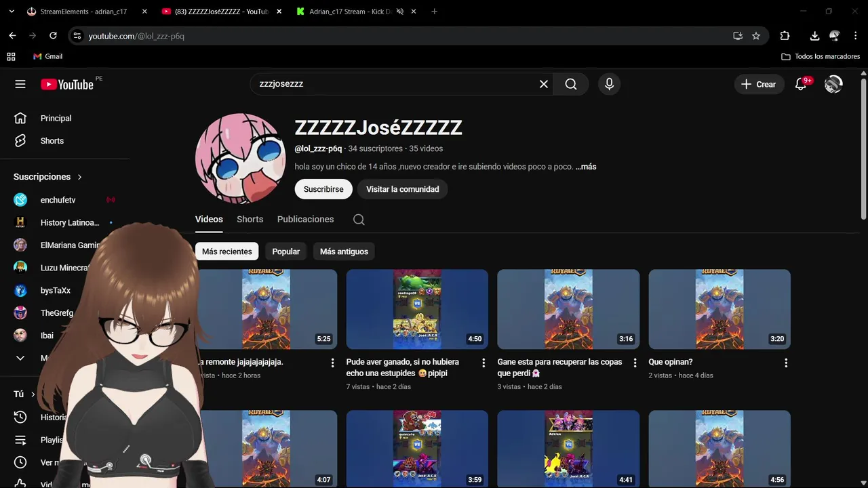Open options for 'Gane esta para recuperar' video
This screenshot has height=488, width=868.
tap(635, 363)
